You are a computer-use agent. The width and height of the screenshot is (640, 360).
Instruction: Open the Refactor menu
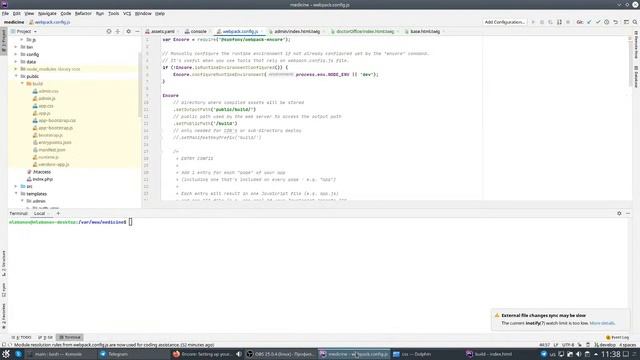click(x=83, y=13)
